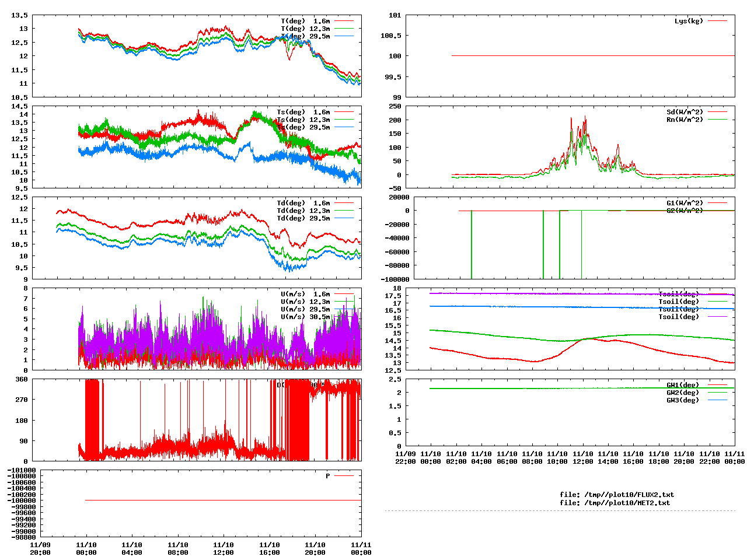Select the 9.5 tick on the Td(deg) axis

22,268
